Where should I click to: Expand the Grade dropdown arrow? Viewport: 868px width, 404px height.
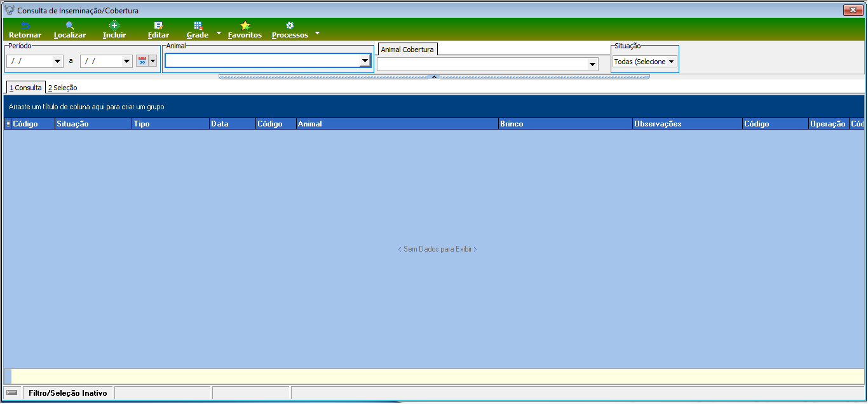pos(219,32)
